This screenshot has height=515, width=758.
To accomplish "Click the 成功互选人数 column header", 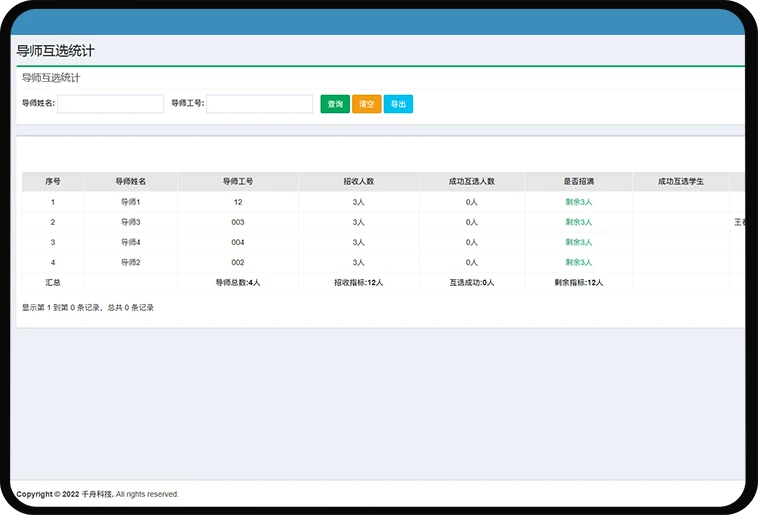I will point(472,182).
